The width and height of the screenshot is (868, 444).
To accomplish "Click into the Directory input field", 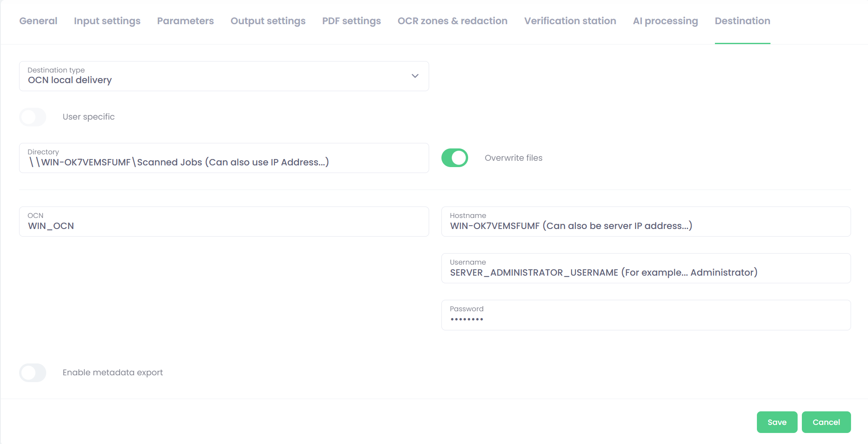I will (x=224, y=158).
